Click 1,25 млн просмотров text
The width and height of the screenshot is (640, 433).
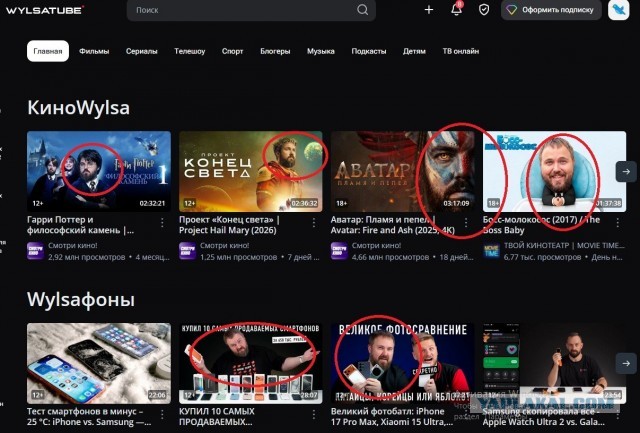coord(238,258)
